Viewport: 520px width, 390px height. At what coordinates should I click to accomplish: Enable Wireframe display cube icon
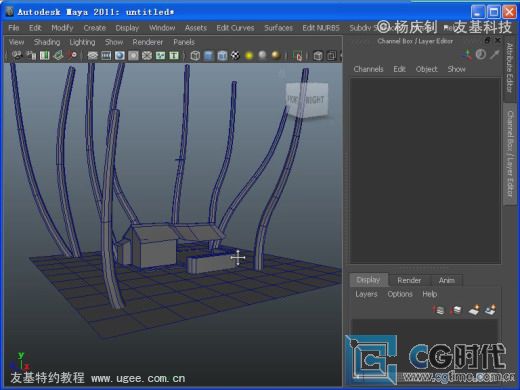(195, 55)
